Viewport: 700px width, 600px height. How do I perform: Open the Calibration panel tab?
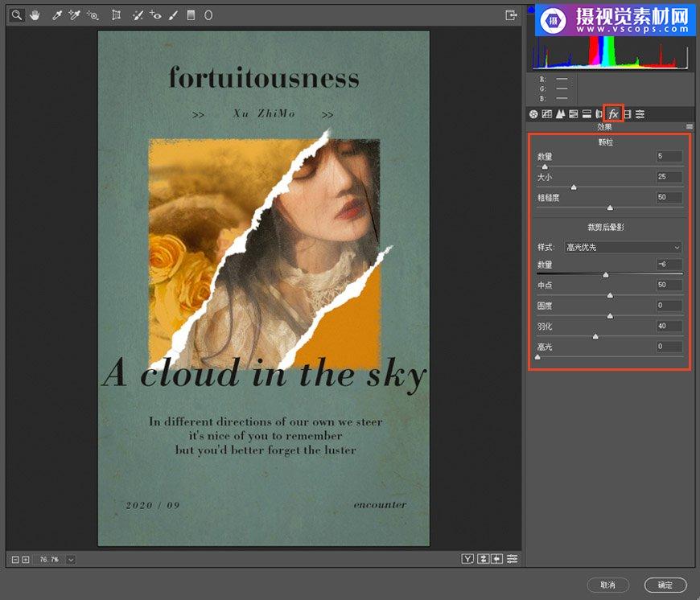628,114
